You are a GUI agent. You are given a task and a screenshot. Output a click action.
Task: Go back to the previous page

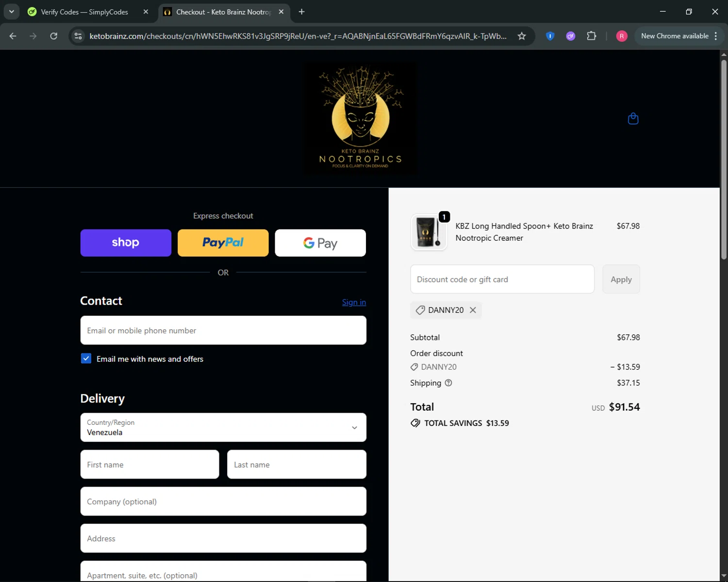coord(13,36)
